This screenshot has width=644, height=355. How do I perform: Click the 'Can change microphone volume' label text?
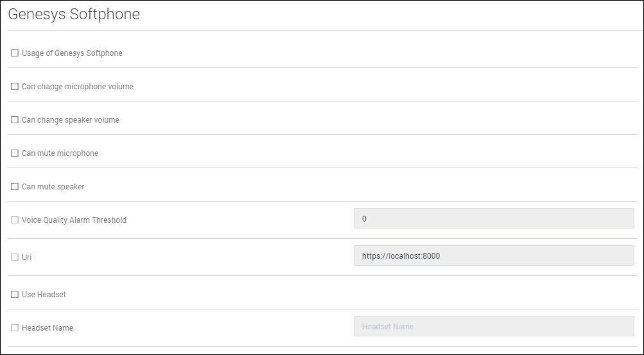[77, 87]
